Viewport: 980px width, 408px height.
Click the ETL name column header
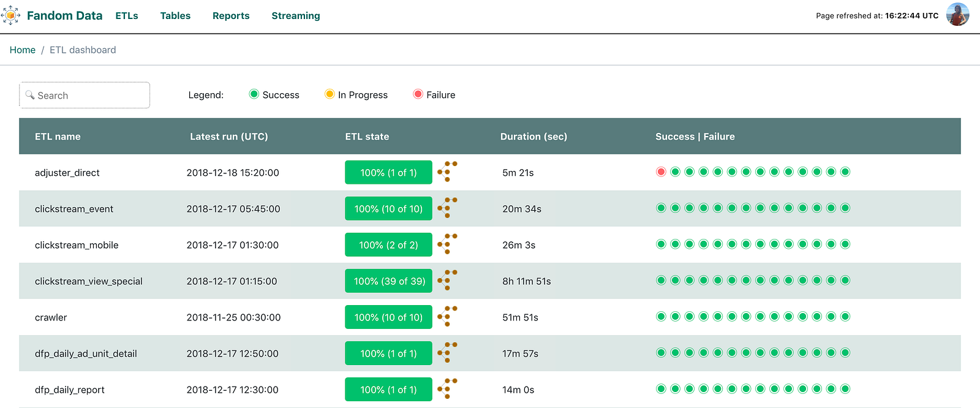click(58, 137)
